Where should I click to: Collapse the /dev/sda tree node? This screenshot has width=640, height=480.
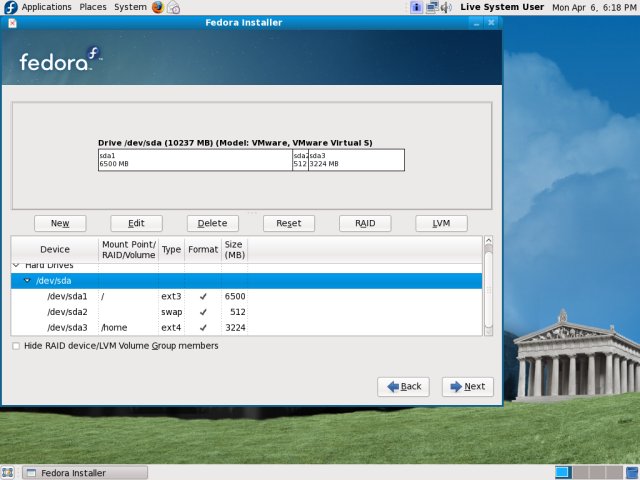(x=27, y=281)
